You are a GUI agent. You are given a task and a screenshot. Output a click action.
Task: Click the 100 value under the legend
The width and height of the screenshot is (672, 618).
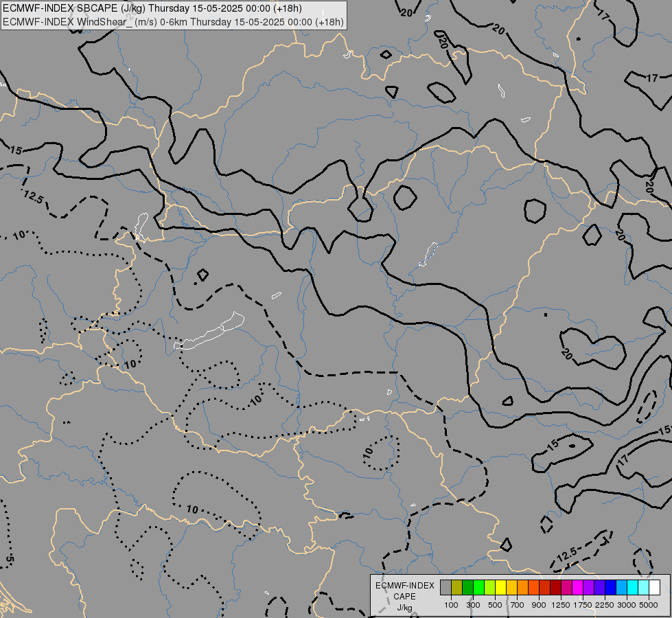pyautogui.click(x=451, y=605)
